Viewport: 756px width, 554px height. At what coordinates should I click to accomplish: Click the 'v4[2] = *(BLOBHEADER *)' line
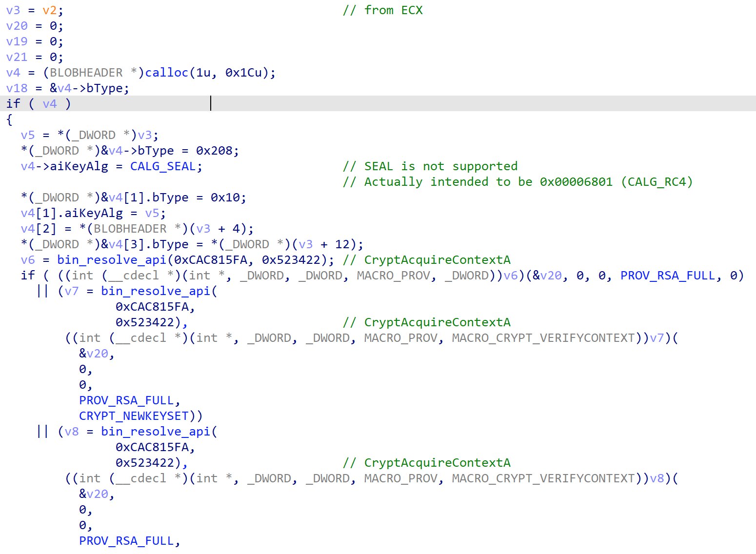coord(137,229)
